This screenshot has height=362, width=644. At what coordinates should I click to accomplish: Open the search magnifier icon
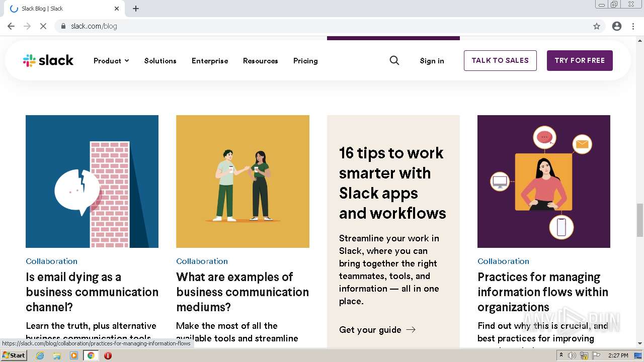(x=394, y=60)
